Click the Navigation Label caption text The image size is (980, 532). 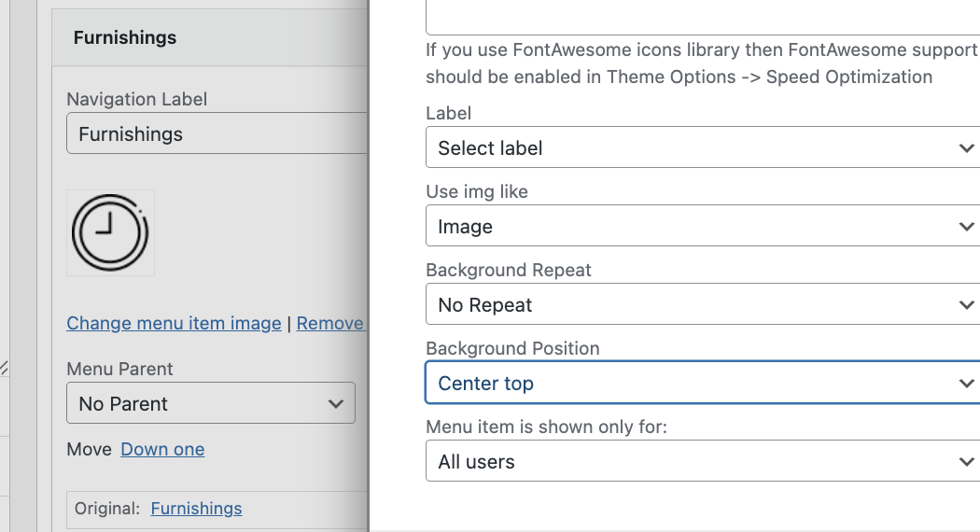[x=137, y=99]
